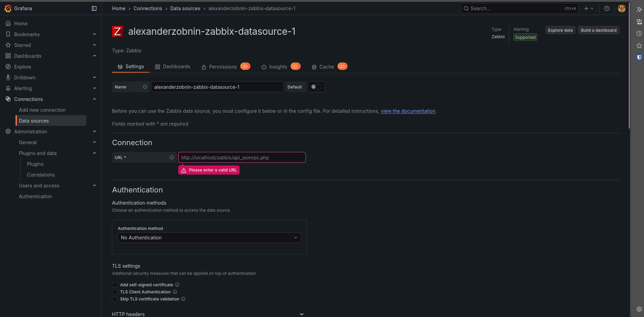The image size is (644, 317).
Task: Click the Explore data button
Action: [x=560, y=30]
